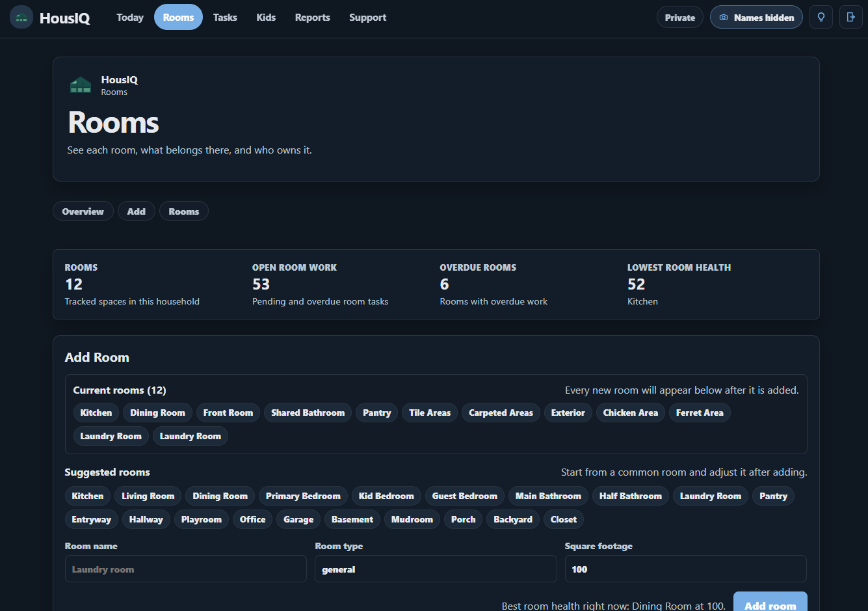This screenshot has height=611, width=868.
Task: Click the lightbulb theme icon
Action: (821, 18)
